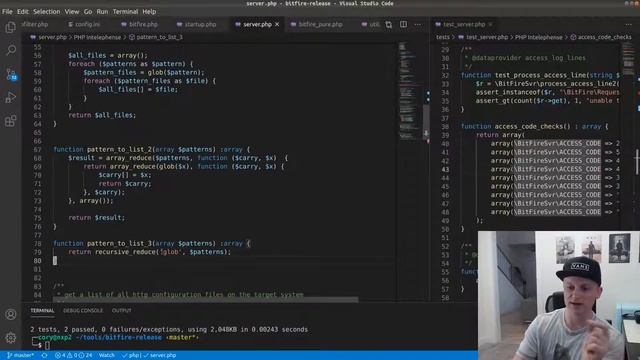The image size is (640, 360).
Task: Synchronize changes via status bar sync icon
Action: tap(44, 356)
